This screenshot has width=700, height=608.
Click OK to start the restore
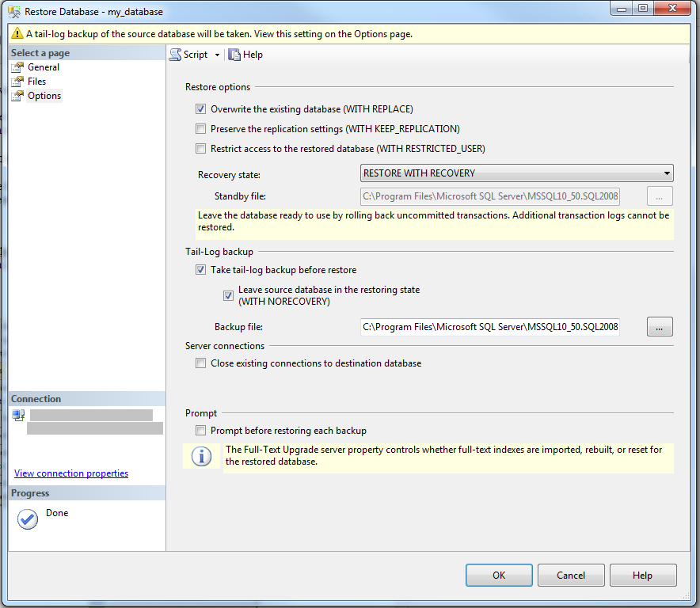point(499,575)
